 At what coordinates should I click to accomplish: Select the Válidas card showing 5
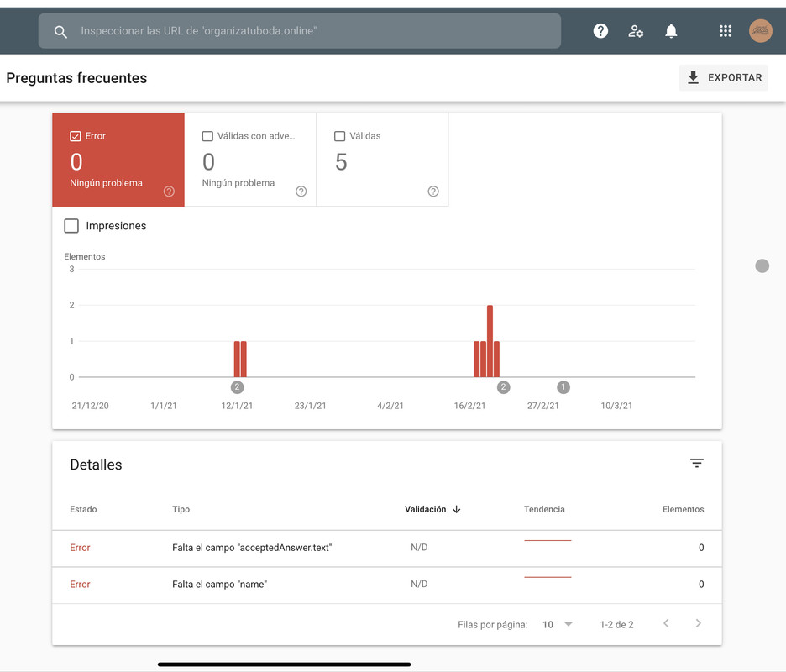pos(382,160)
